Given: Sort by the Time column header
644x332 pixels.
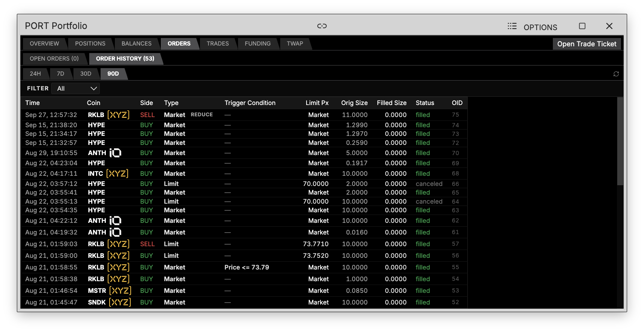Looking at the screenshot, I should (32, 103).
